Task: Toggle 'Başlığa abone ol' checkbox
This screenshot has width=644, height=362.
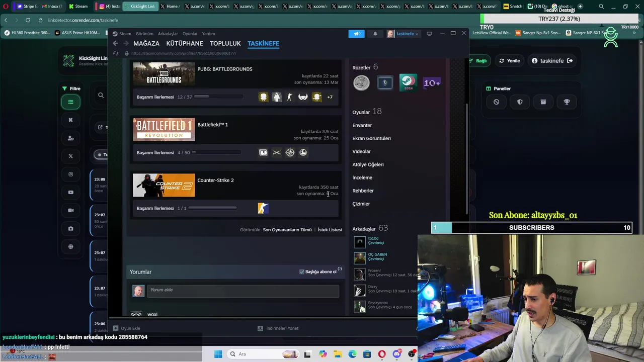Action: point(302,271)
